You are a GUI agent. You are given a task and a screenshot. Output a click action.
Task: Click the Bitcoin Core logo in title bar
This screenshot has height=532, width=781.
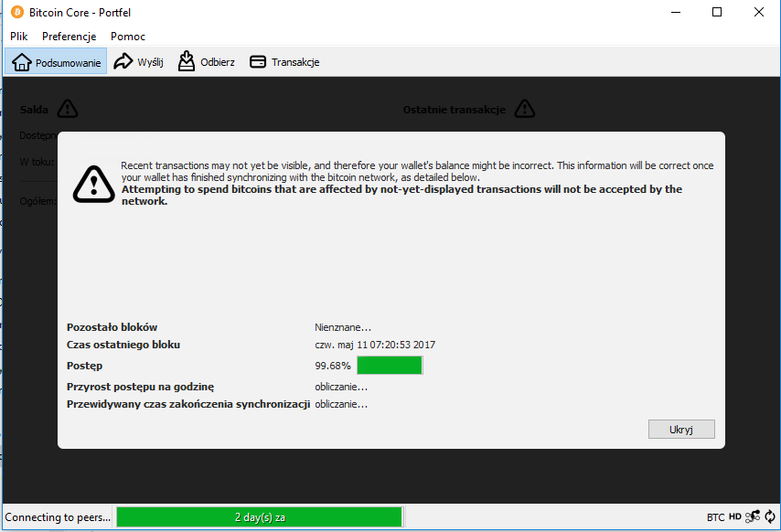pyautogui.click(x=17, y=12)
